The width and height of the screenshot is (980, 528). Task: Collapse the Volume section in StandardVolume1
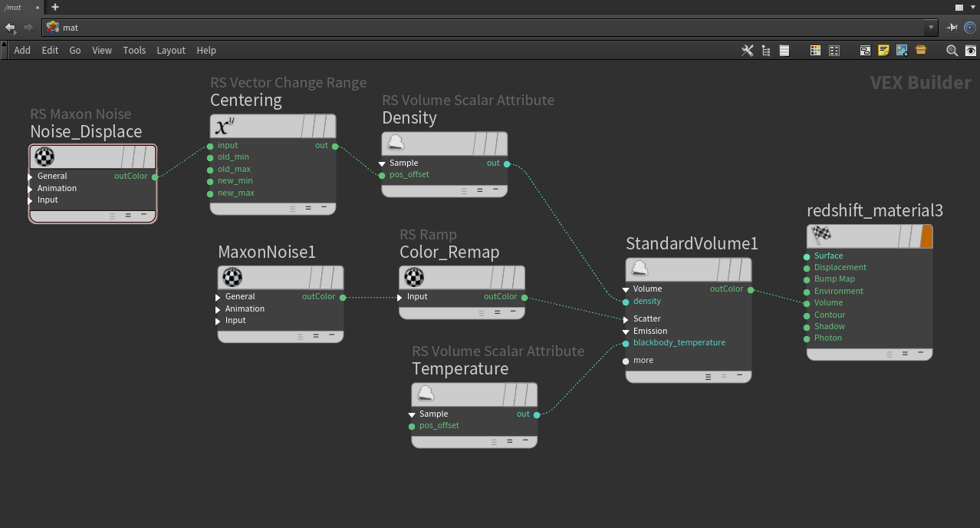[x=626, y=289]
